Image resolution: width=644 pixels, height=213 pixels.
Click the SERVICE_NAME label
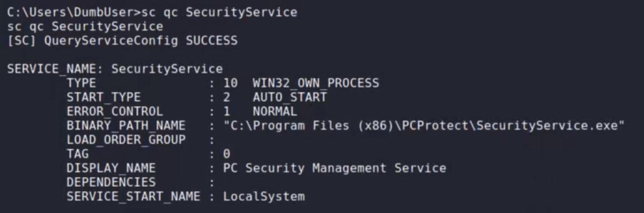tap(55, 69)
